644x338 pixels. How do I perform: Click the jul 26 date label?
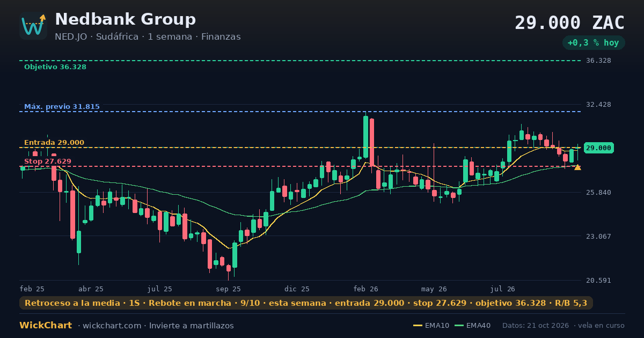click(503, 289)
